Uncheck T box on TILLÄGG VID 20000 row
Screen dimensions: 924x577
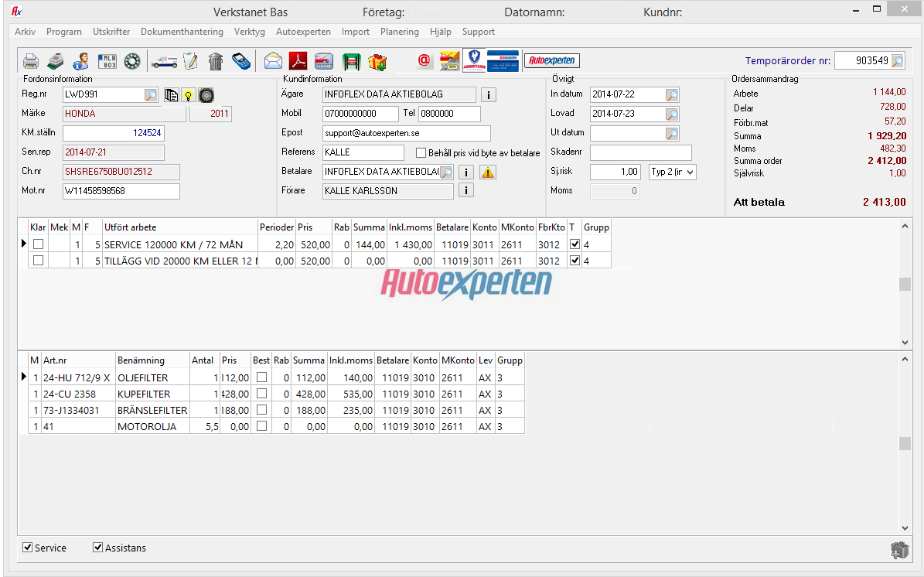(x=575, y=261)
